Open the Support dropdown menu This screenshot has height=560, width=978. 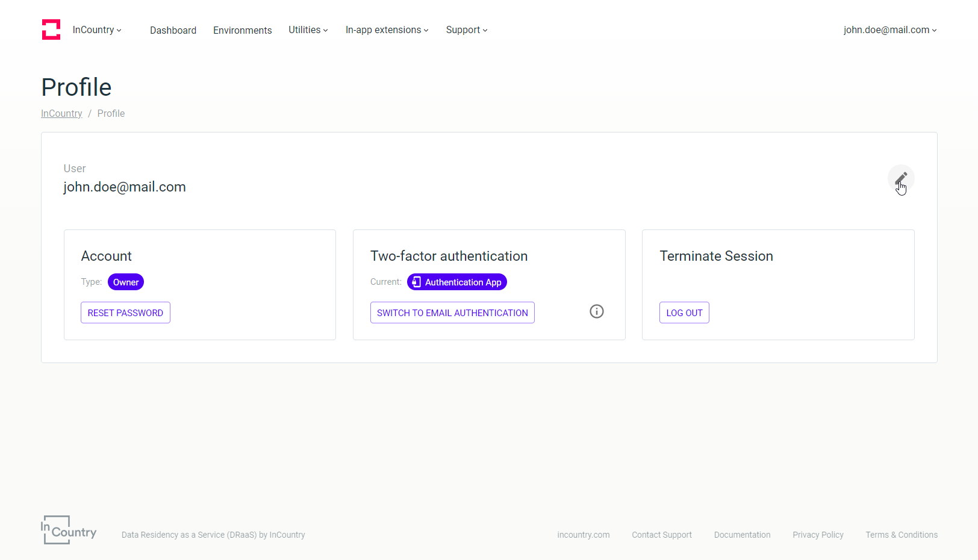click(x=467, y=30)
